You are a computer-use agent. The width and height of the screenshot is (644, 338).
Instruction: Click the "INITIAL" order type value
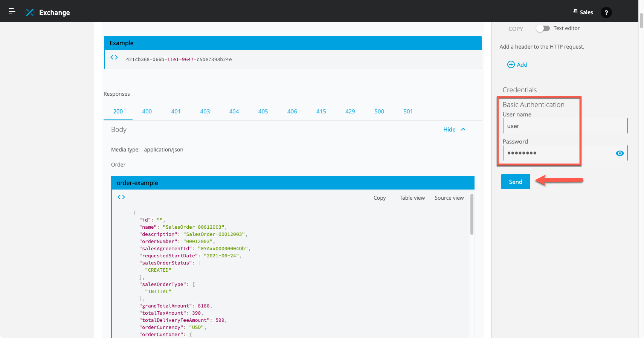[x=158, y=292]
